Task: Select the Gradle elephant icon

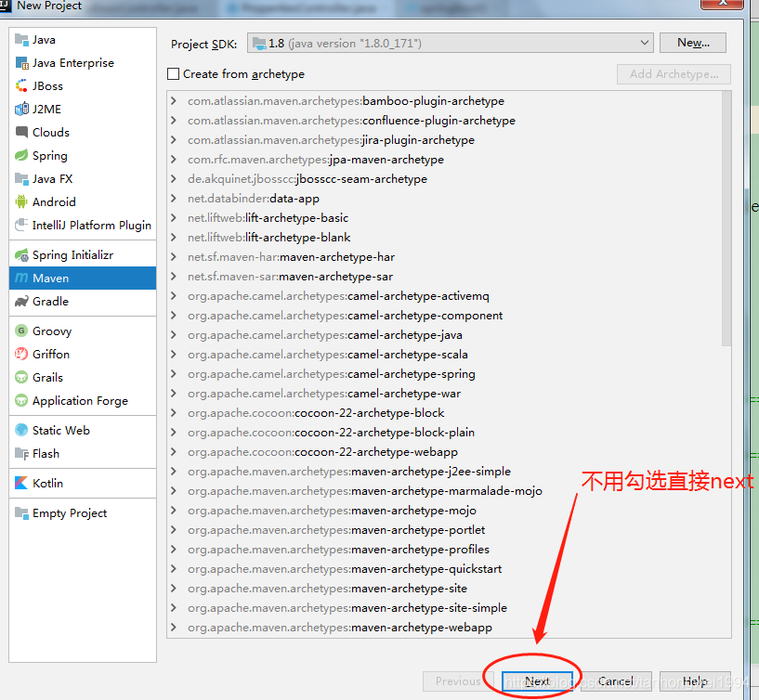Action: [x=21, y=302]
